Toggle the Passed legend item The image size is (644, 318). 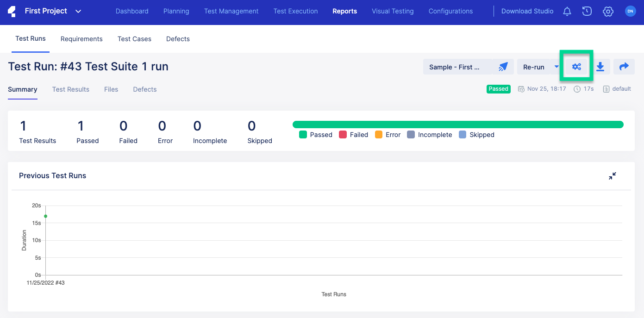point(316,135)
